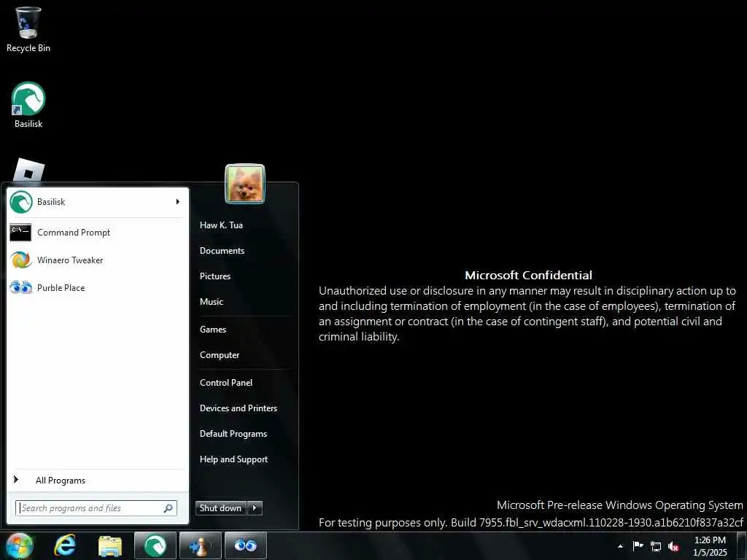This screenshot has width=747, height=560.
Task: Open the Recycle Bin desktop icon
Action: click(28, 29)
